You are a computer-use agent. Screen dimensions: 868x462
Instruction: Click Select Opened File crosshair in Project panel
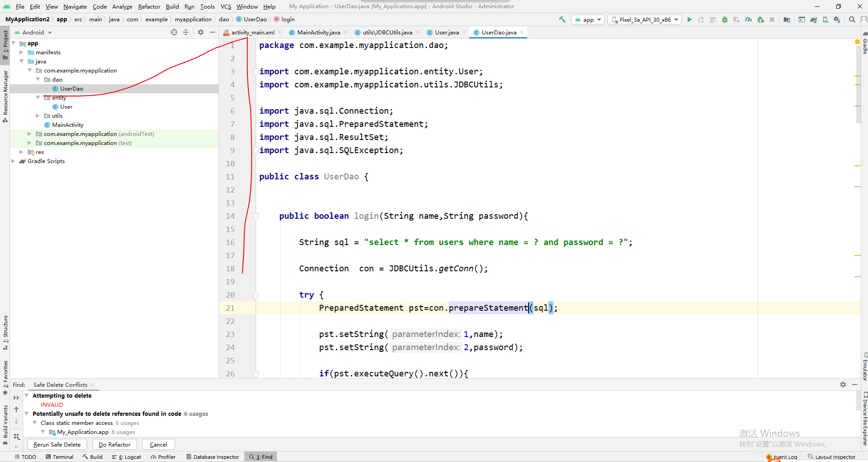(x=174, y=32)
